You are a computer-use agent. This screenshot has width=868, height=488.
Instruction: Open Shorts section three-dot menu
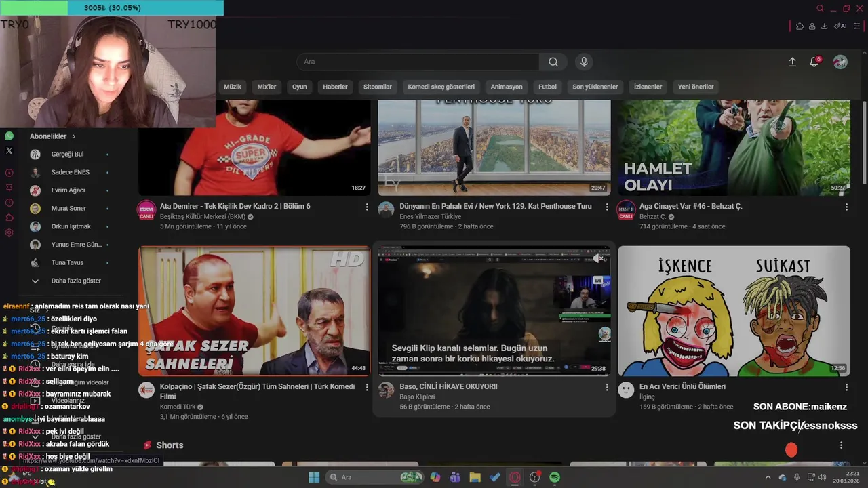841,445
